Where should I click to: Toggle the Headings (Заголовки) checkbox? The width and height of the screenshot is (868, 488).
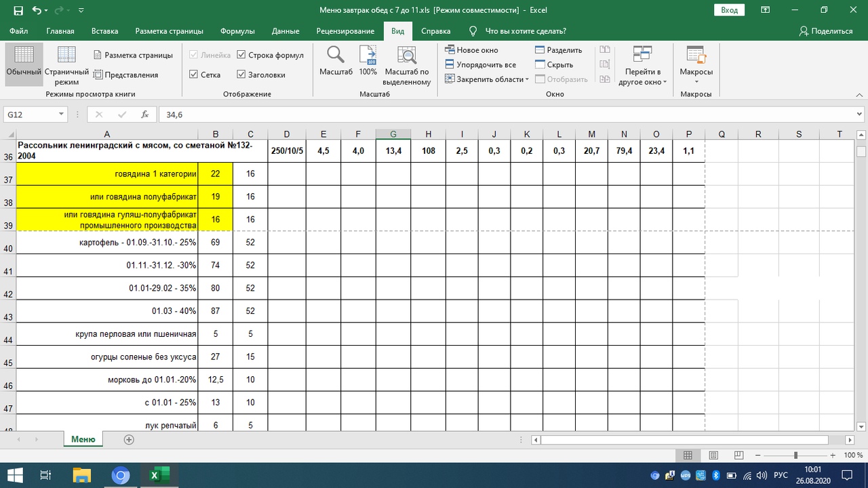click(x=241, y=75)
